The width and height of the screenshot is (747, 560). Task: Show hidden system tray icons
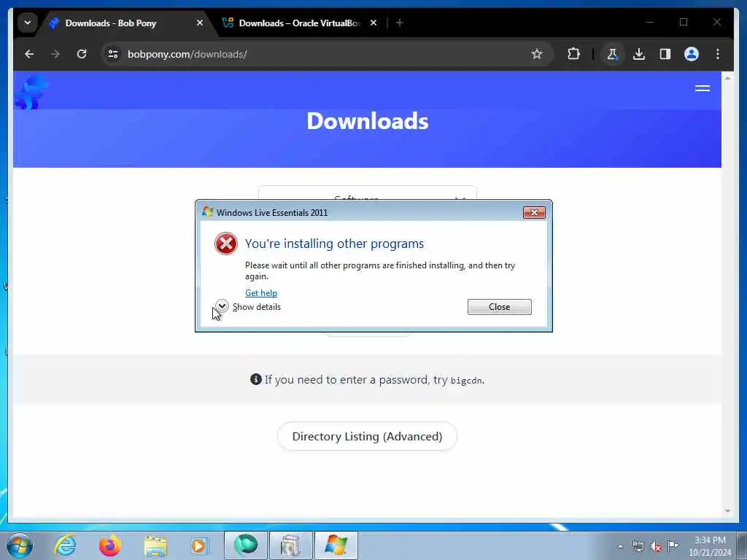pos(620,547)
